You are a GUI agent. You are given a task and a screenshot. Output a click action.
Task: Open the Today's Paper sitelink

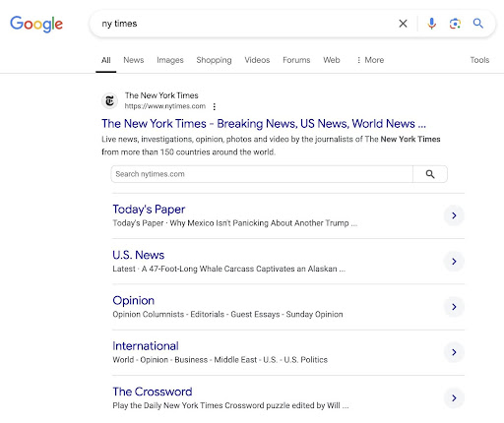(149, 210)
